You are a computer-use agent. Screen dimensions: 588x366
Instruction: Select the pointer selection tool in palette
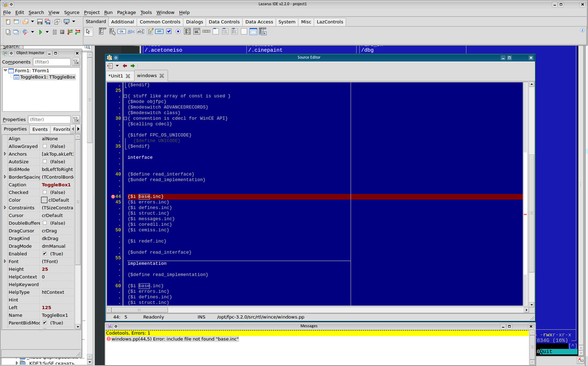click(88, 31)
